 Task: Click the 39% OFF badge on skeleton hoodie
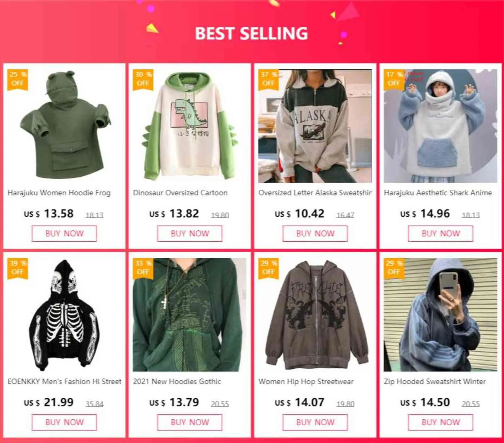18,268
